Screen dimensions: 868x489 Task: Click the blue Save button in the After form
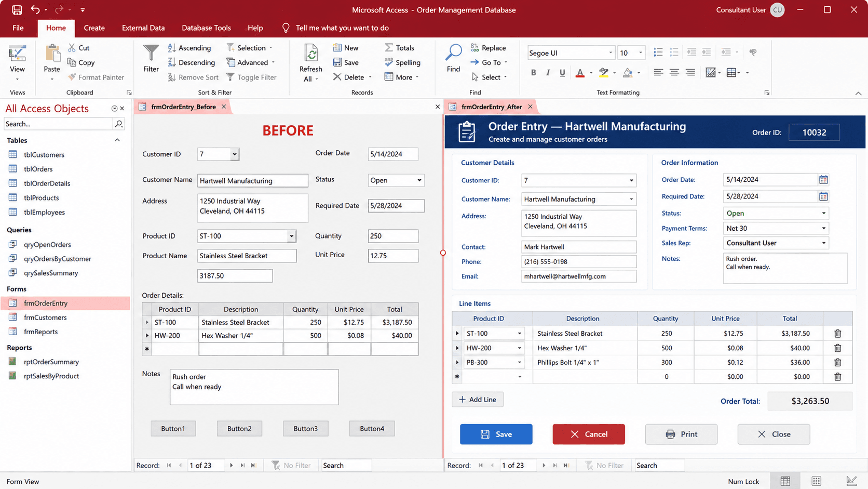[496, 434]
